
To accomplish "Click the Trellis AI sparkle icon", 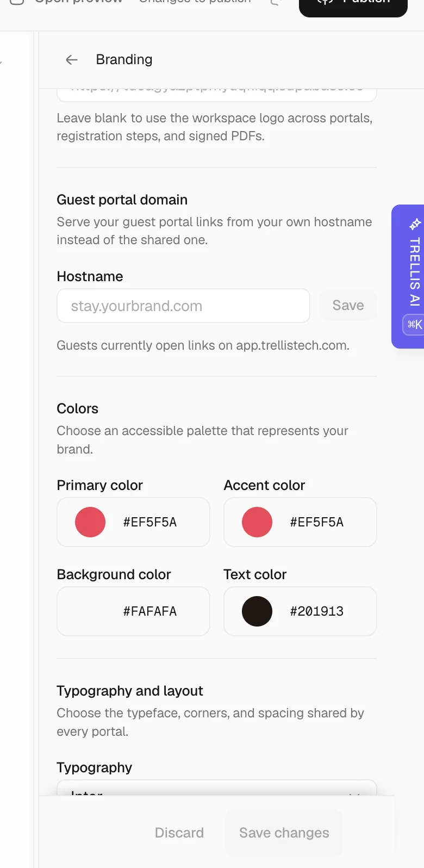I will coord(415,224).
